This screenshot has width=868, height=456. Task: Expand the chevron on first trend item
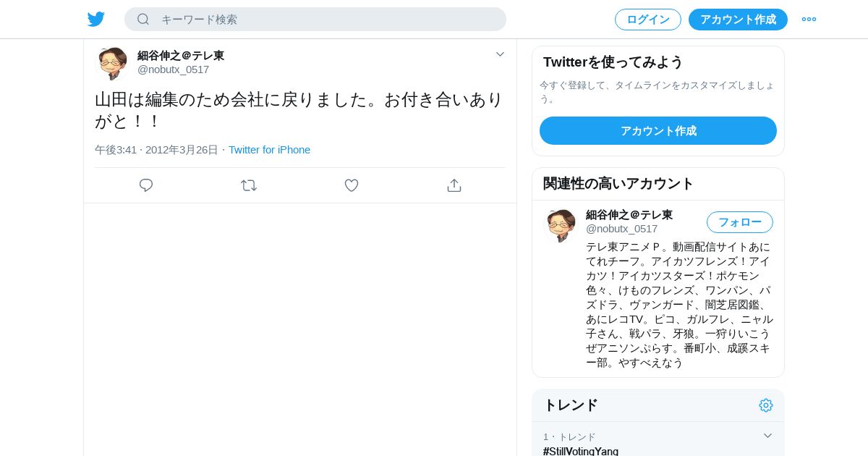coord(767,436)
